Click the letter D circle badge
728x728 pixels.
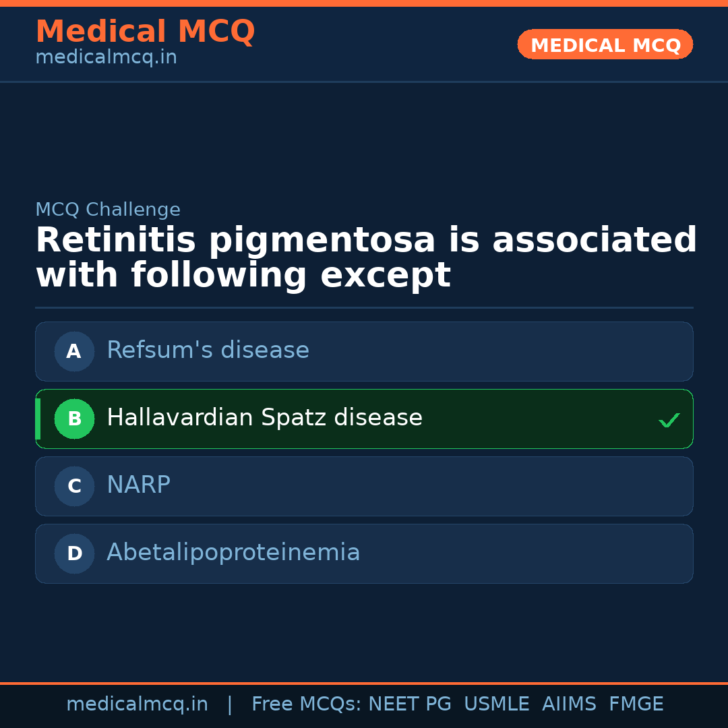click(74, 553)
